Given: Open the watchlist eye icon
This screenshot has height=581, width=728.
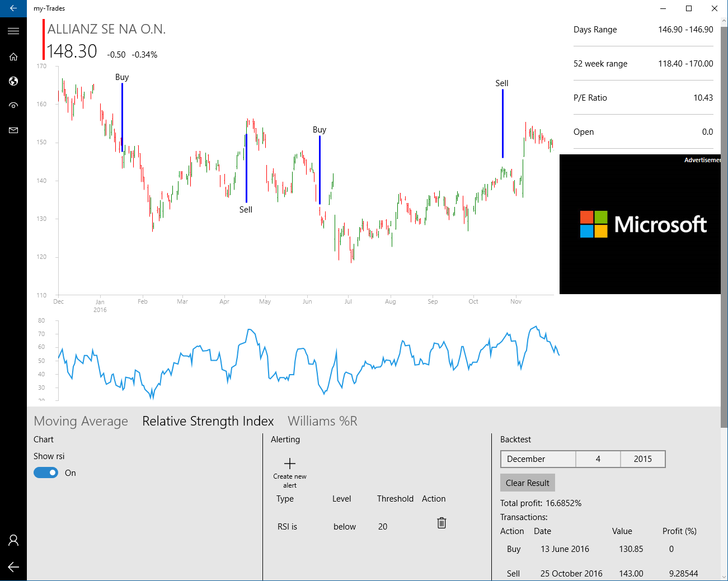Looking at the screenshot, I should click(x=13, y=106).
